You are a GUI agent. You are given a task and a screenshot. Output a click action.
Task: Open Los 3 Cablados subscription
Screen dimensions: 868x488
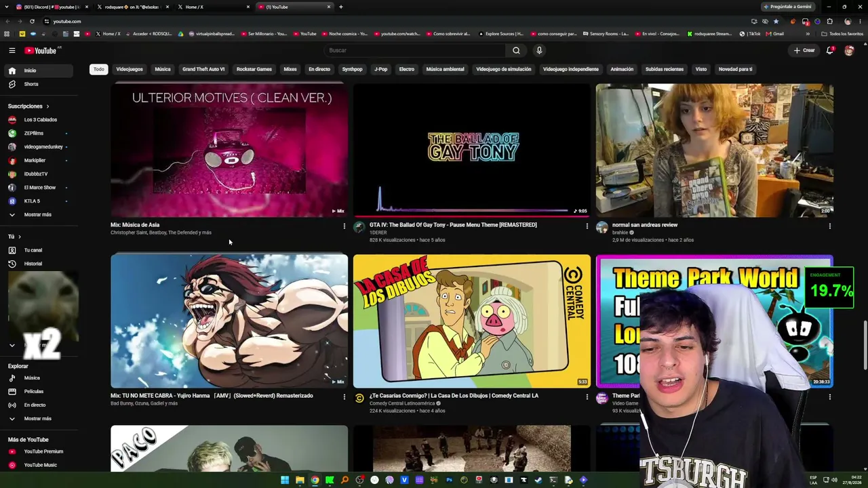pyautogui.click(x=39, y=119)
